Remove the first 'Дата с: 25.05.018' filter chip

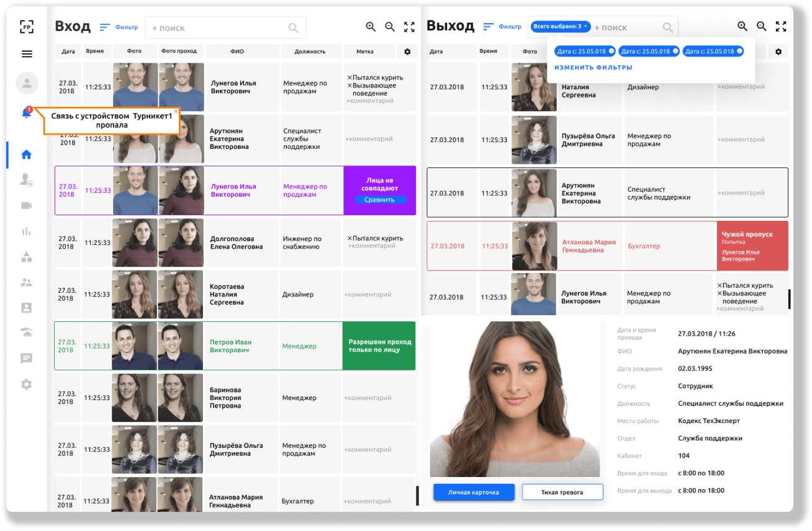[x=611, y=51]
